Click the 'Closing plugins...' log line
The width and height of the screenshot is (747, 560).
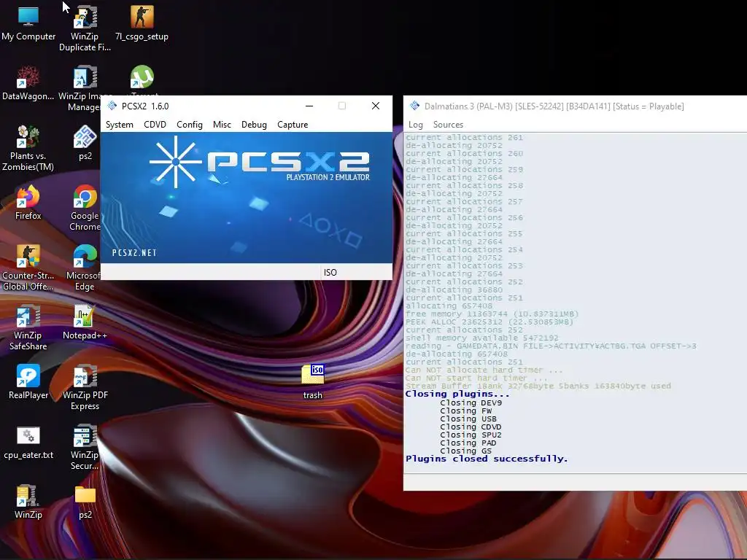[457, 394]
